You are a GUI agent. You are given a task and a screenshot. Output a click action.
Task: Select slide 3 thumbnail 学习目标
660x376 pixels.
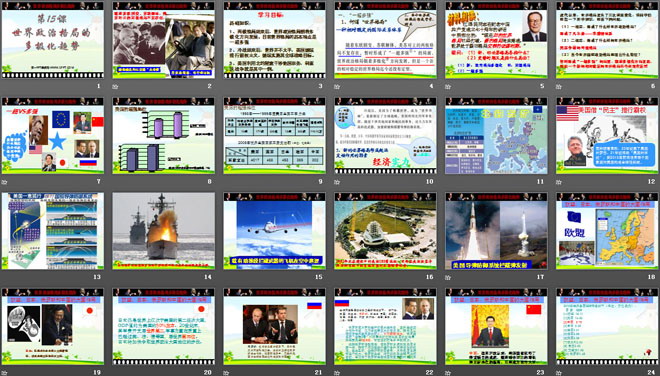click(274, 40)
